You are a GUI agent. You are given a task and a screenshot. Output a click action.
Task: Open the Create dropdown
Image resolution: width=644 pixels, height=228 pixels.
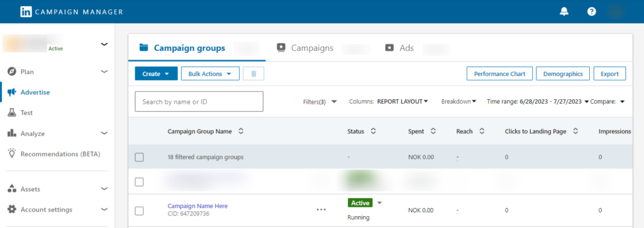(156, 74)
